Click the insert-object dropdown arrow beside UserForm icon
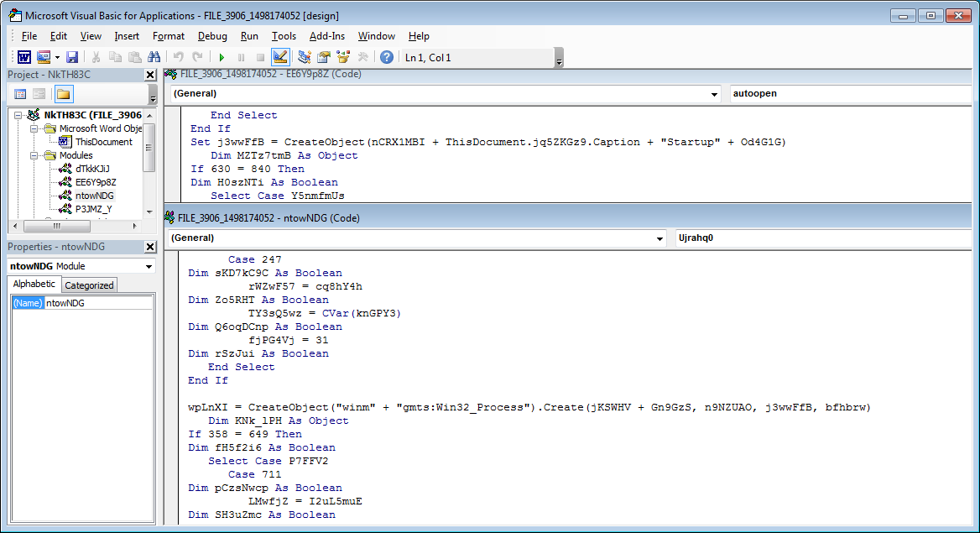Image resolution: width=980 pixels, height=533 pixels. click(x=57, y=58)
